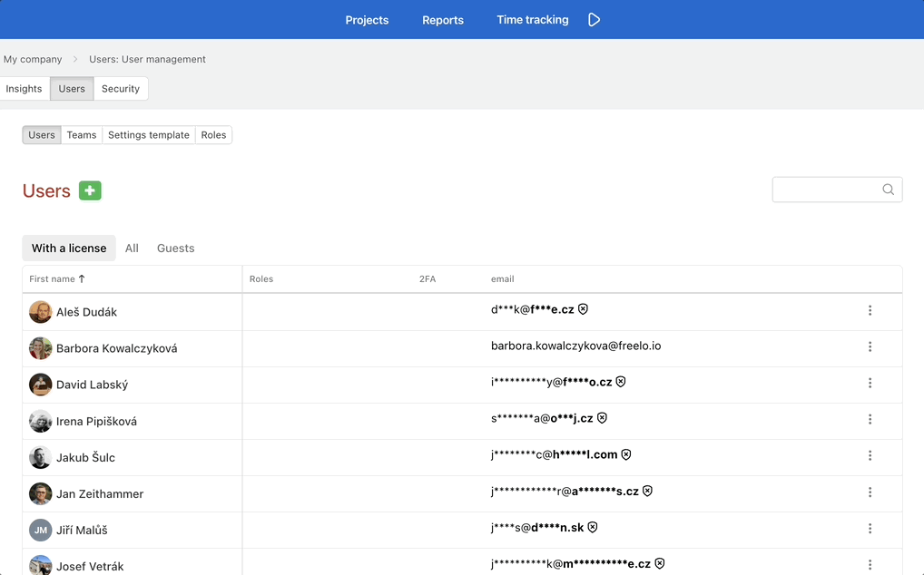This screenshot has width=924, height=575.
Task: Open the Security tab
Action: [121, 89]
